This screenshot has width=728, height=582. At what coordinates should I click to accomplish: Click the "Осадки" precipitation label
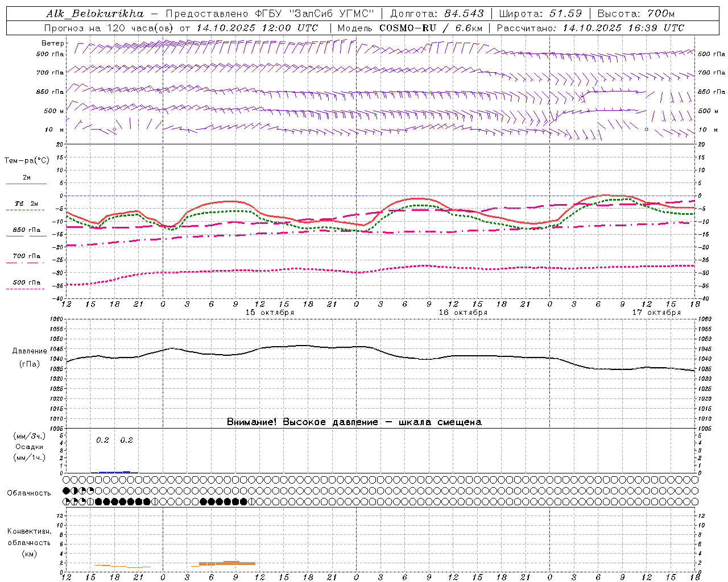[30, 447]
